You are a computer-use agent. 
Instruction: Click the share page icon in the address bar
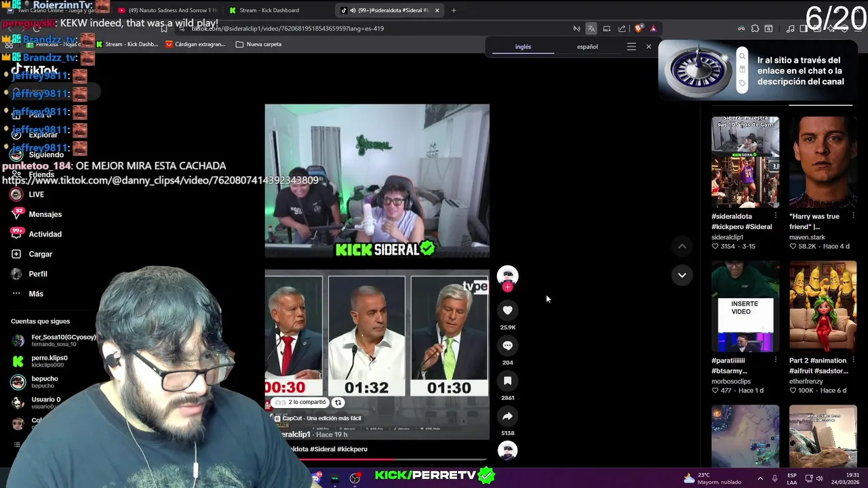coord(622,28)
